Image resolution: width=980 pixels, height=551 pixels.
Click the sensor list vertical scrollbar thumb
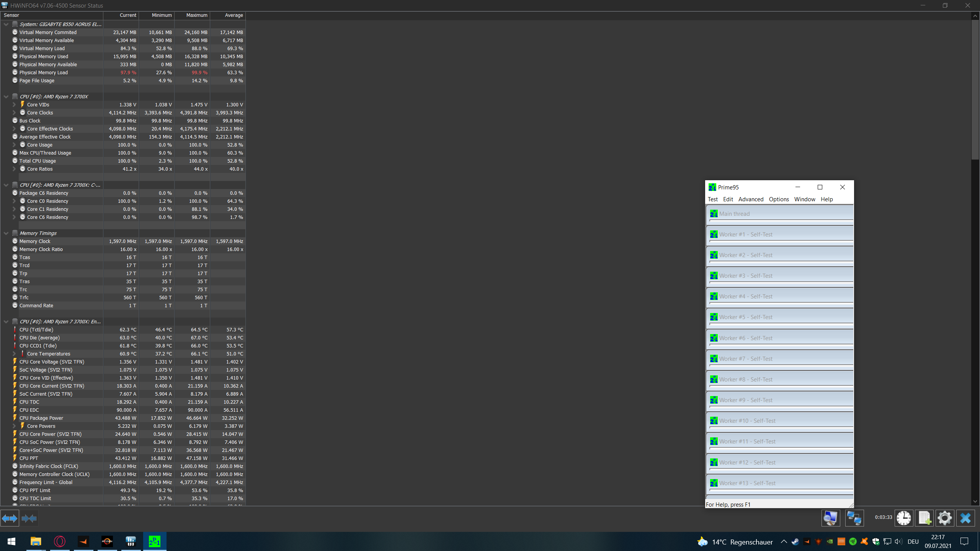975,90
